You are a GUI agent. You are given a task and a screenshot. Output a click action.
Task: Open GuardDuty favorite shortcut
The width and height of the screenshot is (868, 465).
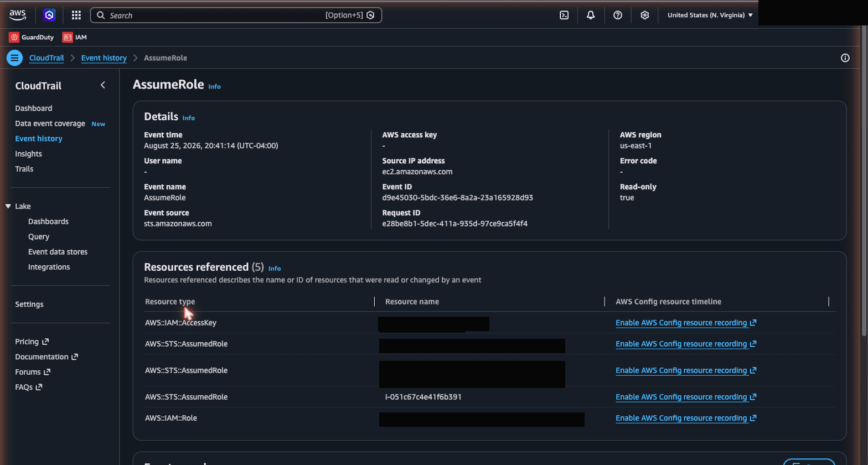pos(32,37)
